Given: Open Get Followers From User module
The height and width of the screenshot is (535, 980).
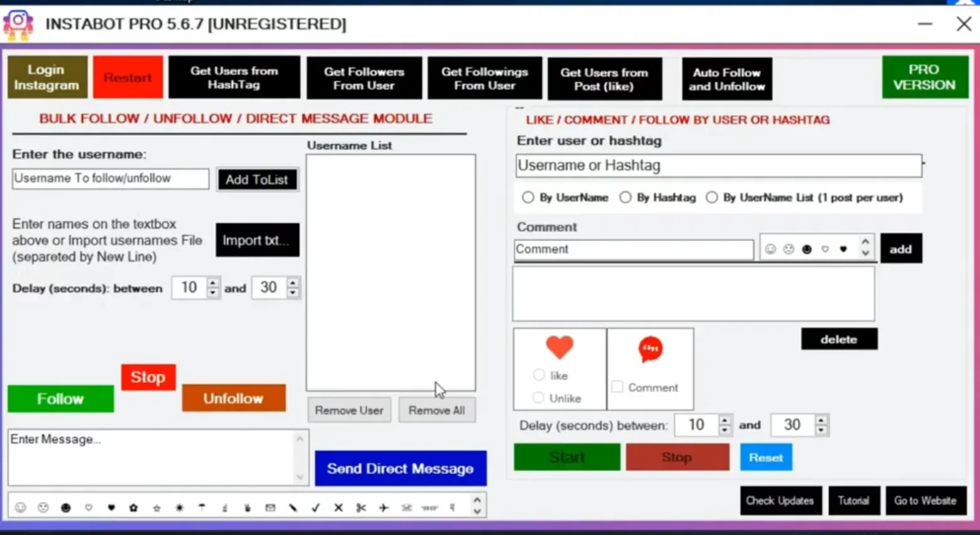Looking at the screenshot, I should (x=364, y=78).
